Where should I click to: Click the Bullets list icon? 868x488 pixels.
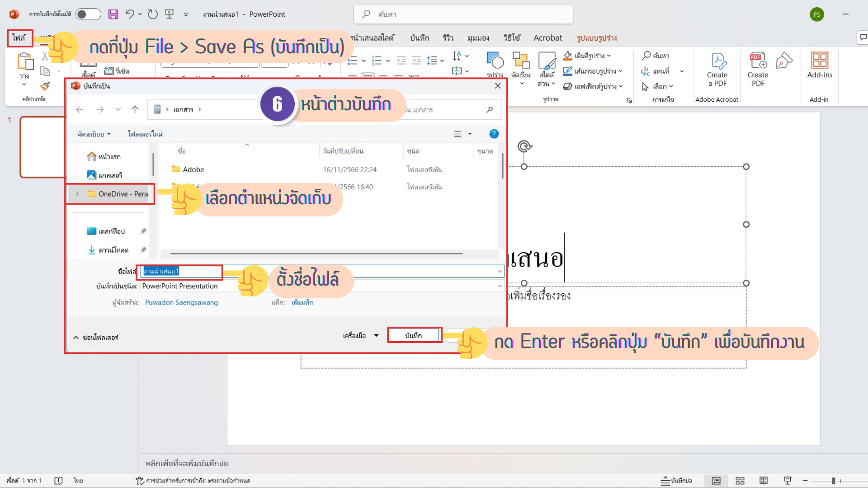point(353,61)
